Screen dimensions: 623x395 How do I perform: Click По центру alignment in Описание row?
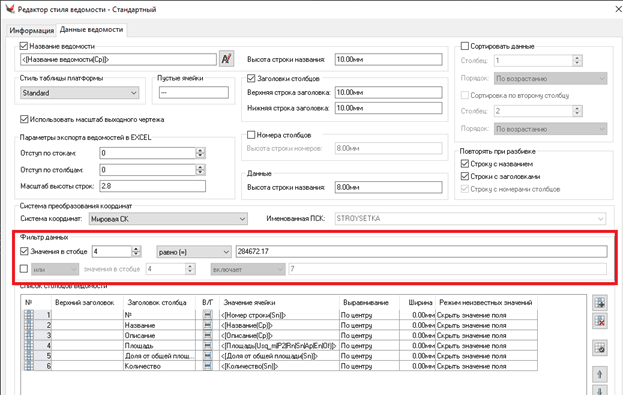pos(369,335)
